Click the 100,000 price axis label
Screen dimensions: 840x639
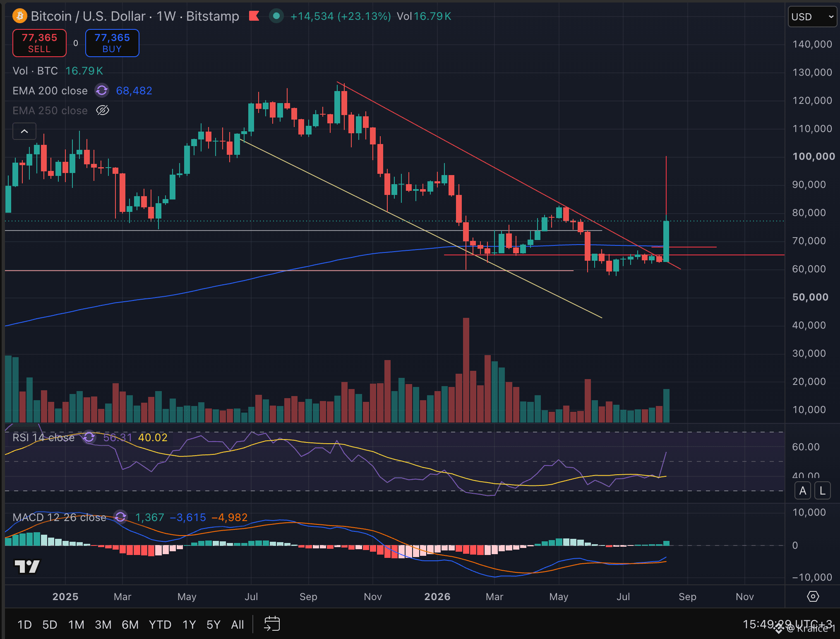[814, 156]
